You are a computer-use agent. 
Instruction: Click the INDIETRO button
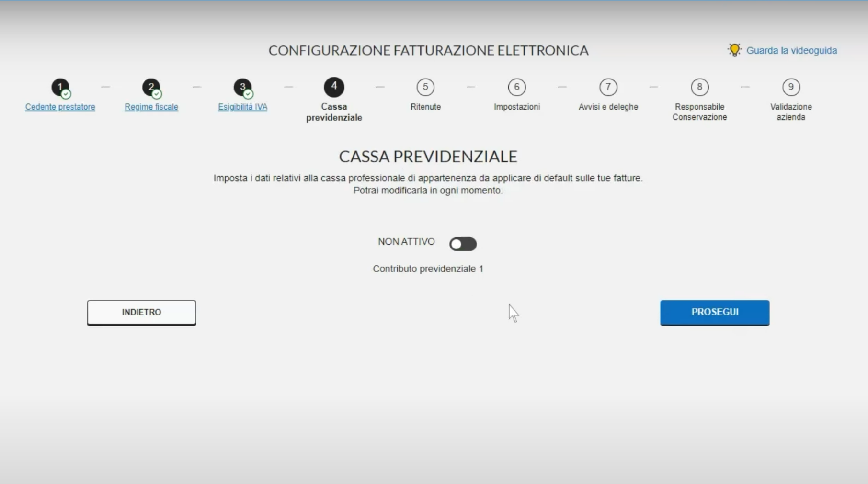(141, 313)
